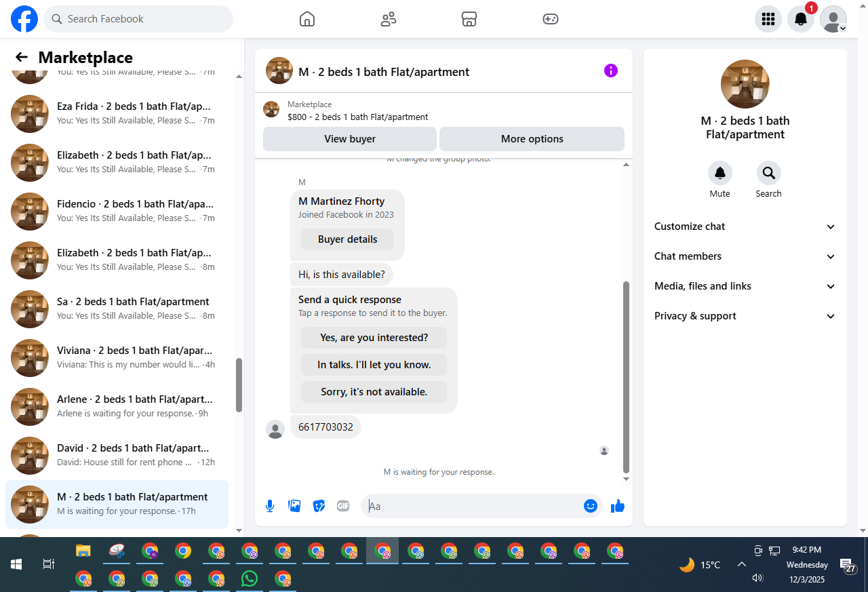868x592 pixels.
Task: Open volume control in system tray
Action: pos(757,578)
